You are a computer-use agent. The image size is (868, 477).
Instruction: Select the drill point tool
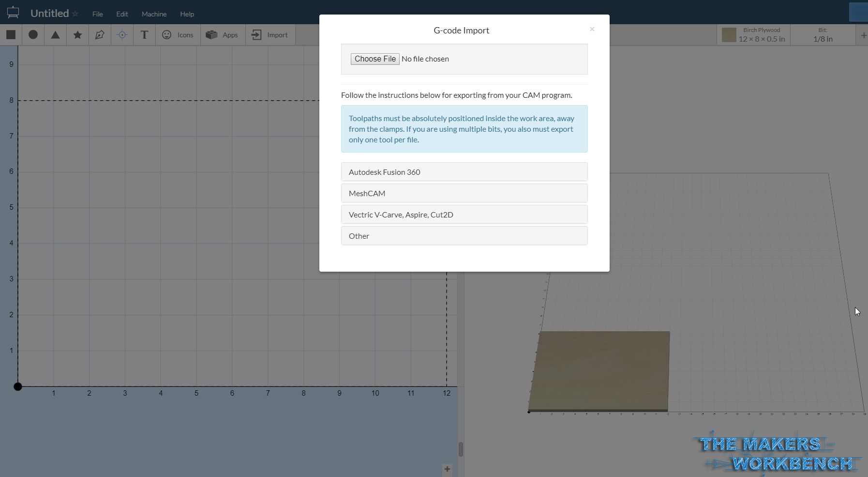(122, 34)
